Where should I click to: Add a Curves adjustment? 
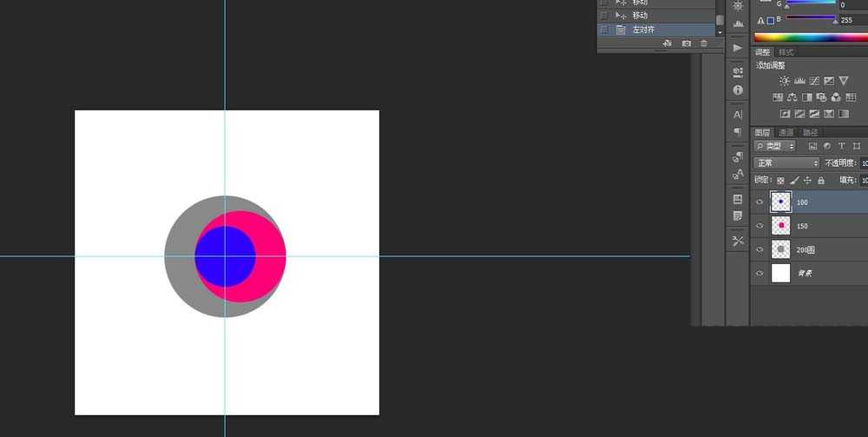pyautogui.click(x=814, y=81)
